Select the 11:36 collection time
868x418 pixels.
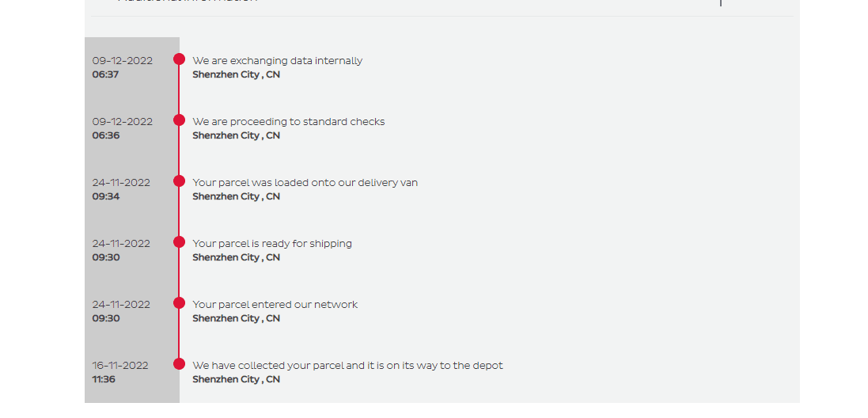[104, 379]
